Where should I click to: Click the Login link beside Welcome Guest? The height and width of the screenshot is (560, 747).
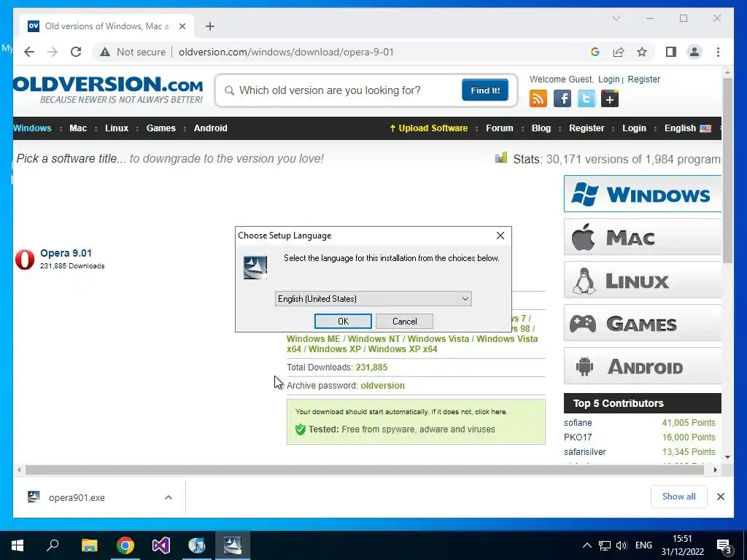point(609,79)
